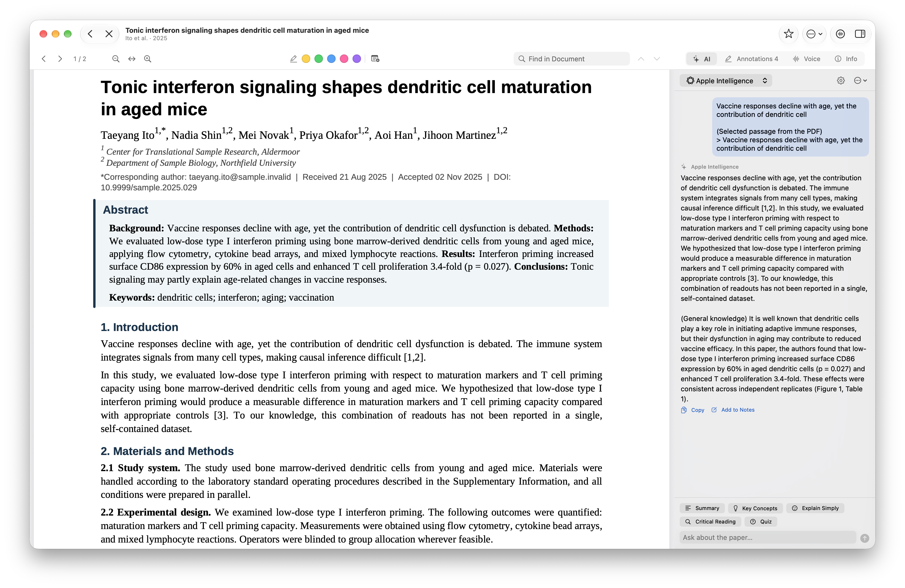
Task: Click the 1. Introduction heading
Action: [139, 327]
